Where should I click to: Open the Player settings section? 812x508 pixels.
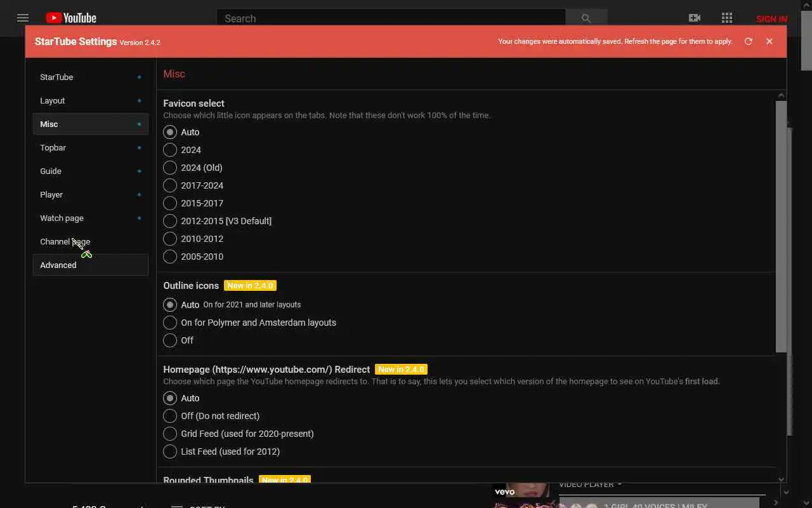[90, 194]
